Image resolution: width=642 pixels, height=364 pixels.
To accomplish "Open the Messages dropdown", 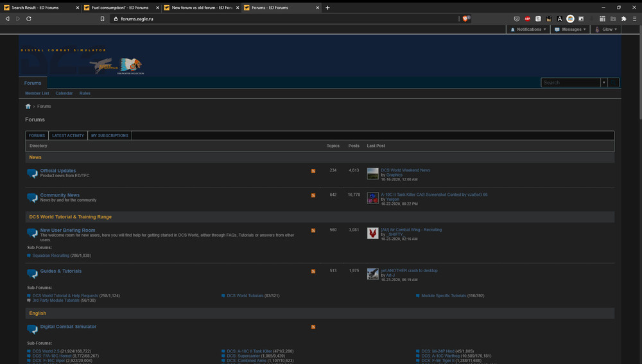I will tap(570, 30).
